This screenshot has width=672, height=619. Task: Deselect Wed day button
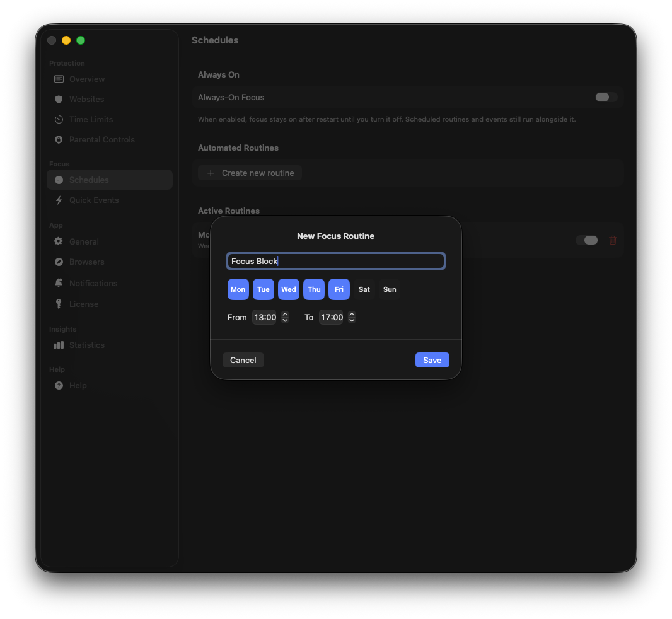tap(289, 289)
